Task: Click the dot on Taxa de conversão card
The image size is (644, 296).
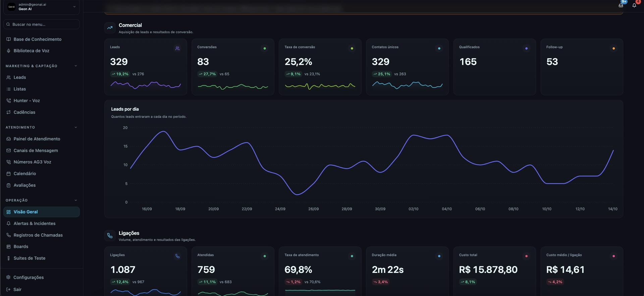Action: pyautogui.click(x=352, y=48)
